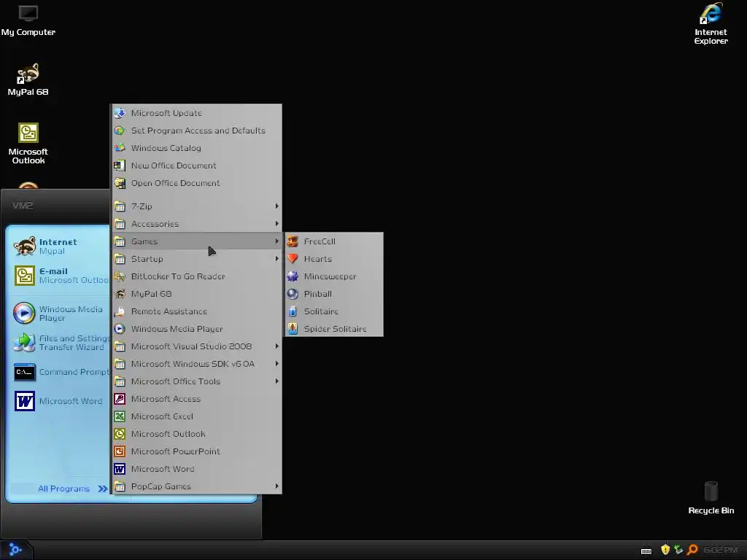Expand the Startup program folder
Screen dimensions: 747x560
[x=197, y=259]
